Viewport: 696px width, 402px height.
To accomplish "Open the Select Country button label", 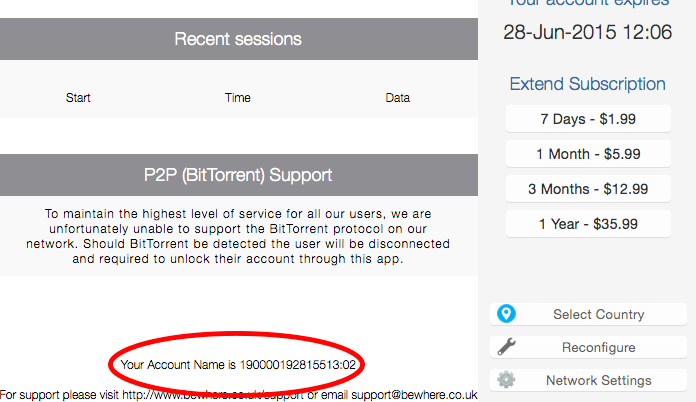I will [x=598, y=314].
